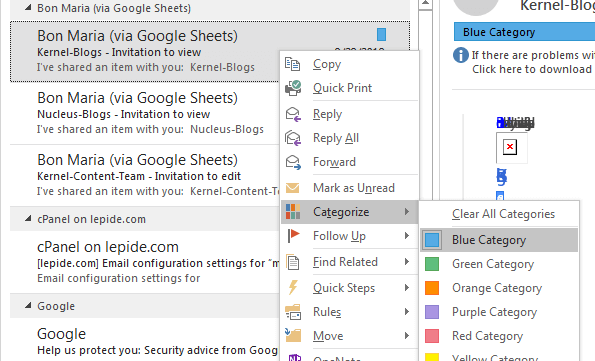Image resolution: width=595 pixels, height=361 pixels.
Task: Collapse the cPanel on lepide.com group
Action: pos(28,218)
